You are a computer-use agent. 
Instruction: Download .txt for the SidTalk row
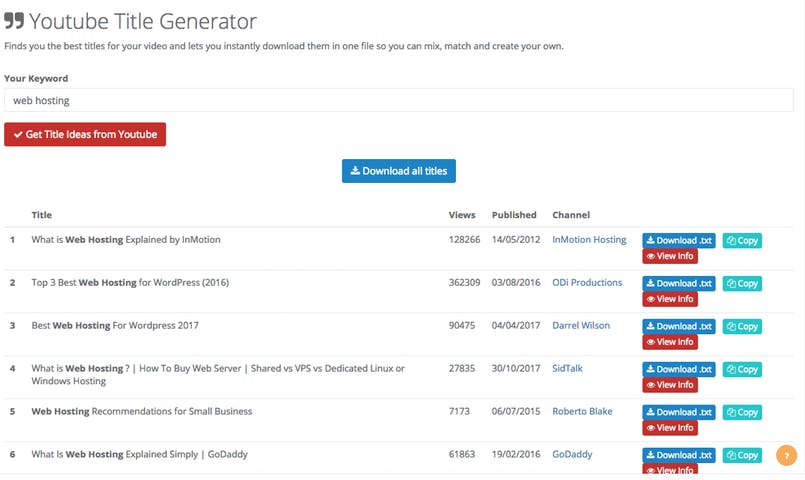[678, 370]
